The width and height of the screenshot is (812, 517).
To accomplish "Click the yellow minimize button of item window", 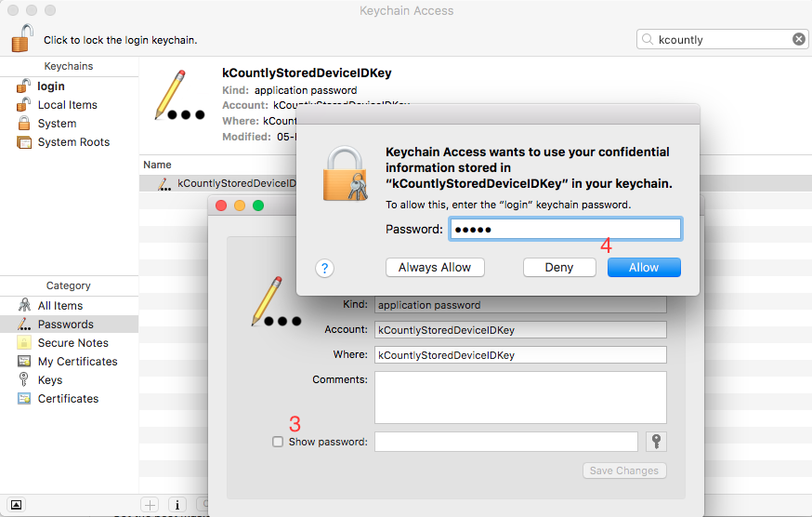I will (x=240, y=205).
